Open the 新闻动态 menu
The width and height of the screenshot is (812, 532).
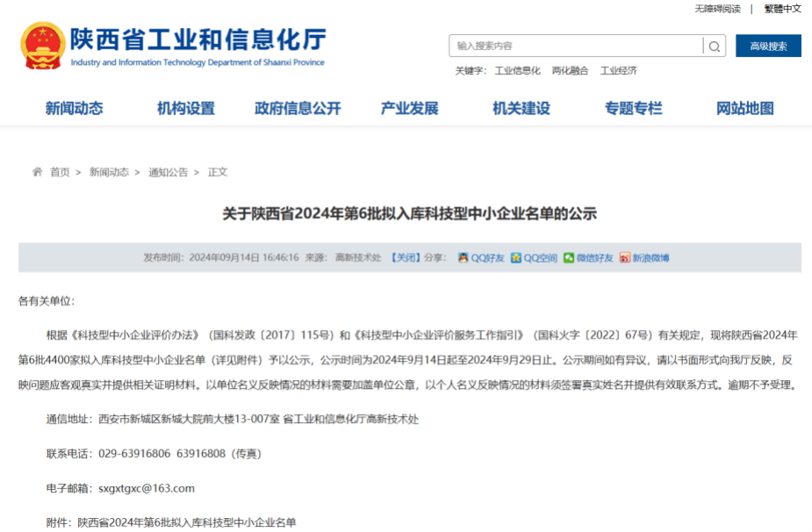pyautogui.click(x=75, y=109)
